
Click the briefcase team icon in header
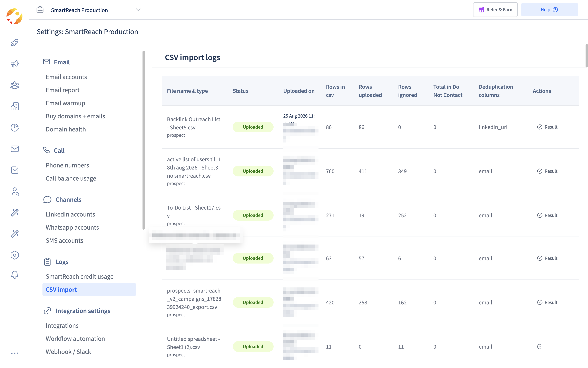(40, 10)
